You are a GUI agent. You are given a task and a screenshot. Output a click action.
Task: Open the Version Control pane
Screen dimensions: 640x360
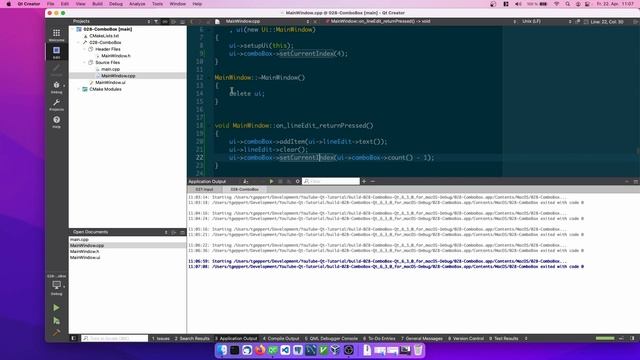466,338
